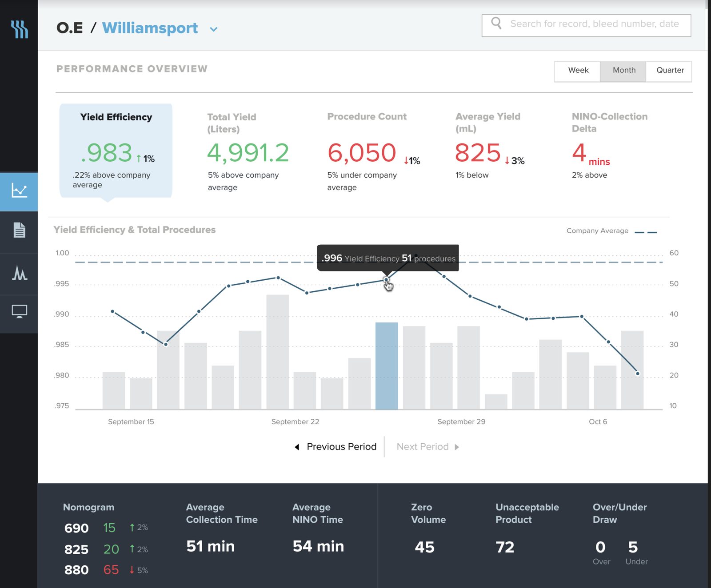The image size is (711, 588).
Task: Select the NINO-Collection Delta metric
Action: (x=609, y=147)
